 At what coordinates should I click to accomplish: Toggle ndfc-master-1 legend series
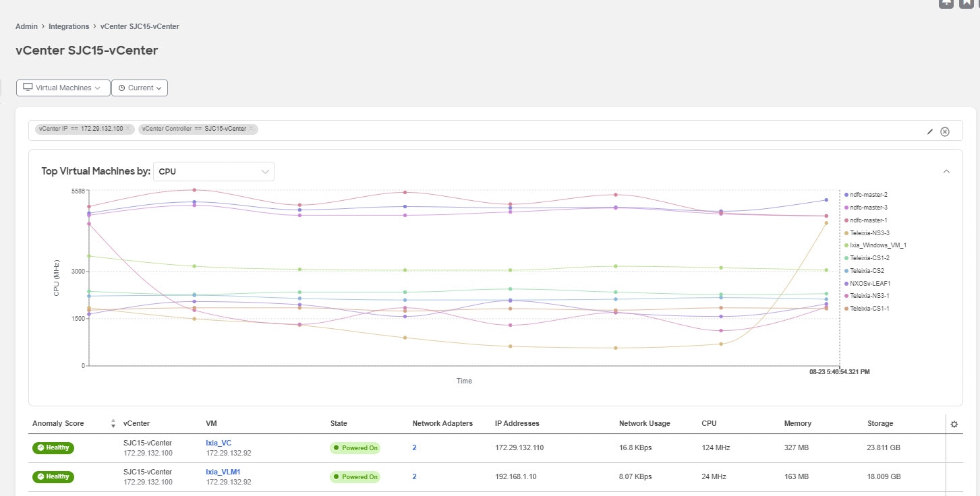click(x=865, y=220)
